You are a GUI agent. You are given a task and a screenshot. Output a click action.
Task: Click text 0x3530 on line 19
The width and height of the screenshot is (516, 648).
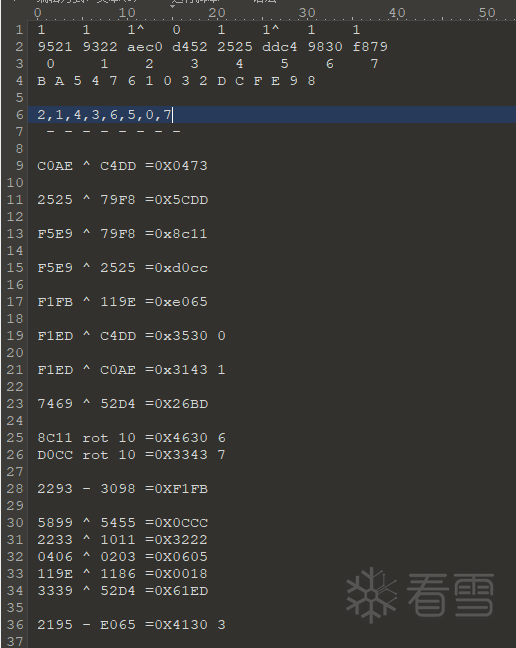(x=181, y=336)
